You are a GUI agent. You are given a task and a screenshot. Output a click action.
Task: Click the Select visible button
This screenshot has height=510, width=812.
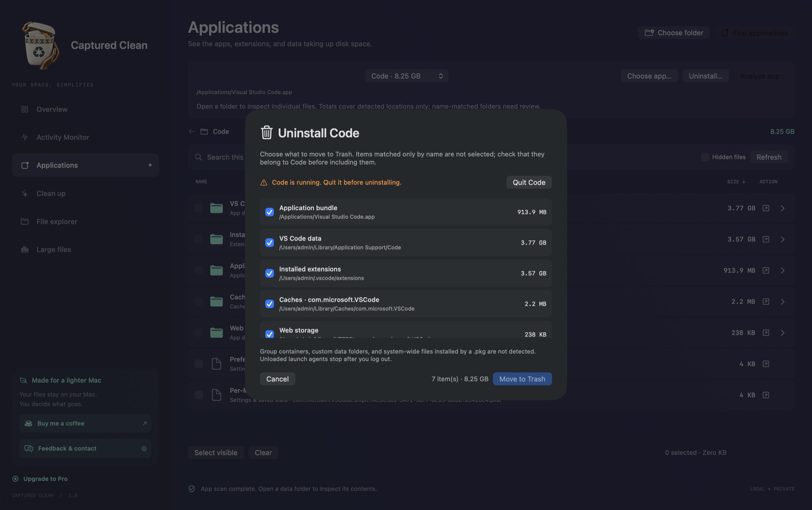click(216, 452)
